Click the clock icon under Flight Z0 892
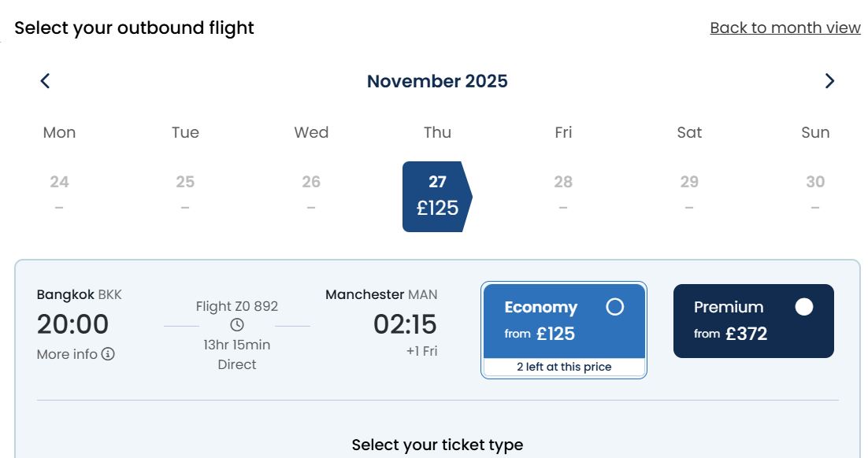The image size is (868, 458). (237, 325)
